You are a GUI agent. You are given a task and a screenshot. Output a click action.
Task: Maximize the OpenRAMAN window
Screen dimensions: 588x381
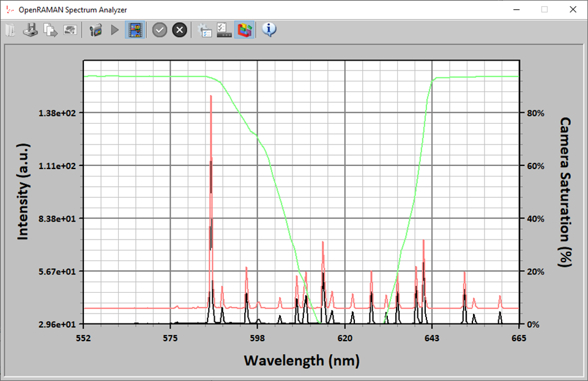coord(544,9)
